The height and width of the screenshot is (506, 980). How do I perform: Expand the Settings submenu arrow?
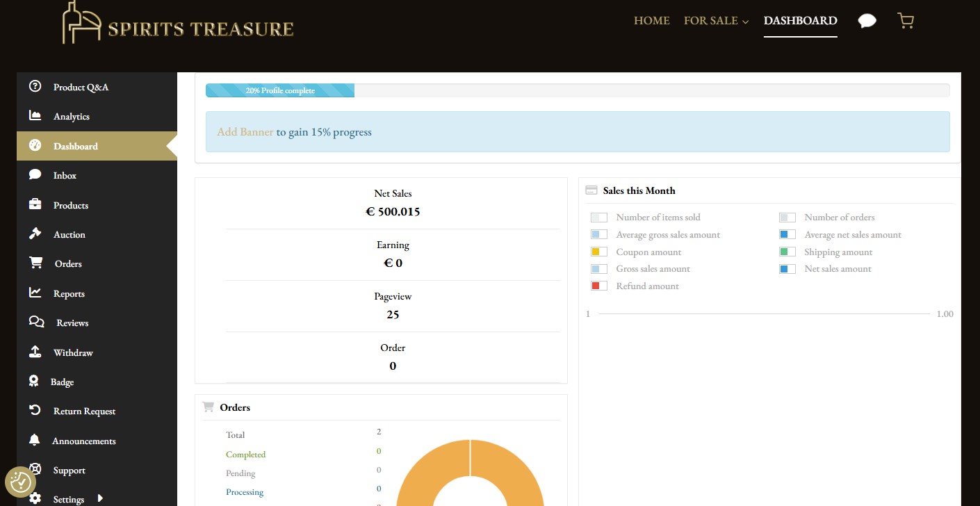(x=100, y=498)
